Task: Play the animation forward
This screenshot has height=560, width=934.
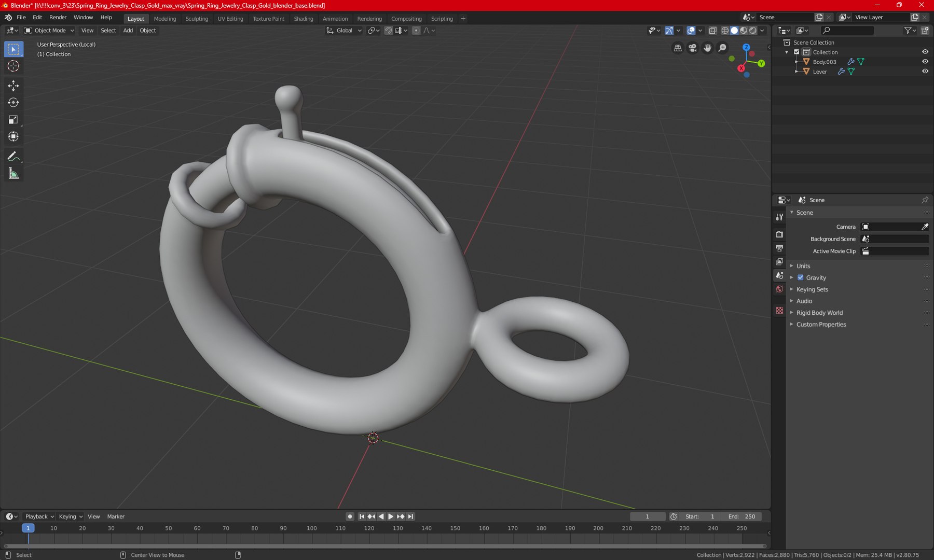Action: (x=391, y=516)
